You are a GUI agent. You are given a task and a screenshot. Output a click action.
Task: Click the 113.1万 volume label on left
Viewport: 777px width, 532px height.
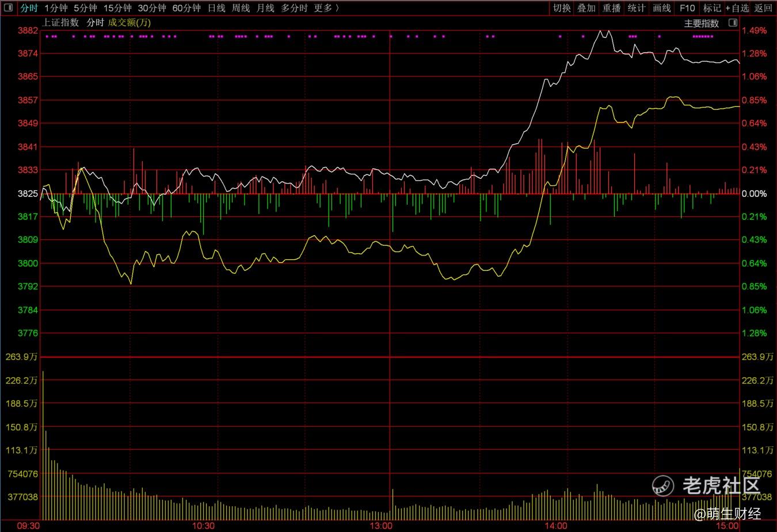(22, 450)
